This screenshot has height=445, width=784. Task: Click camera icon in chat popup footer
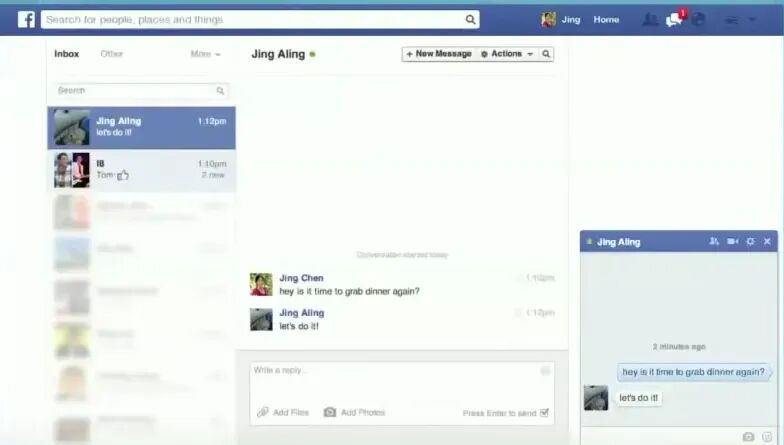(x=748, y=436)
